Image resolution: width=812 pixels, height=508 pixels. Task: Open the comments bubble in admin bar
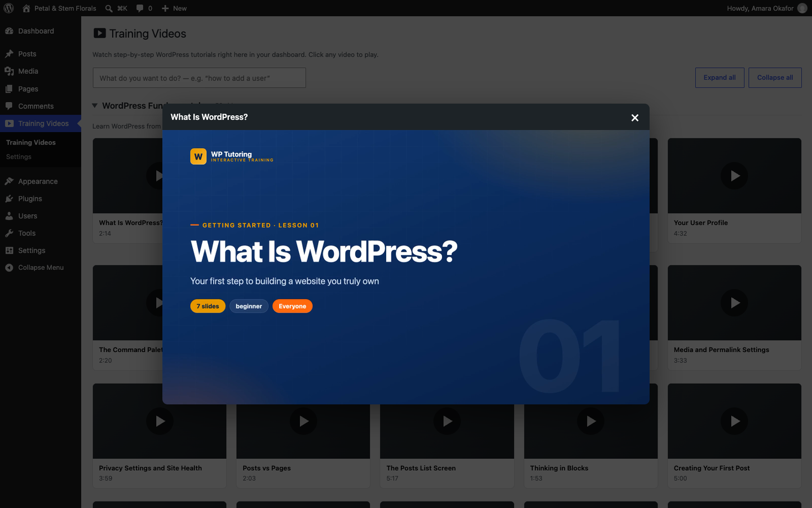140,8
